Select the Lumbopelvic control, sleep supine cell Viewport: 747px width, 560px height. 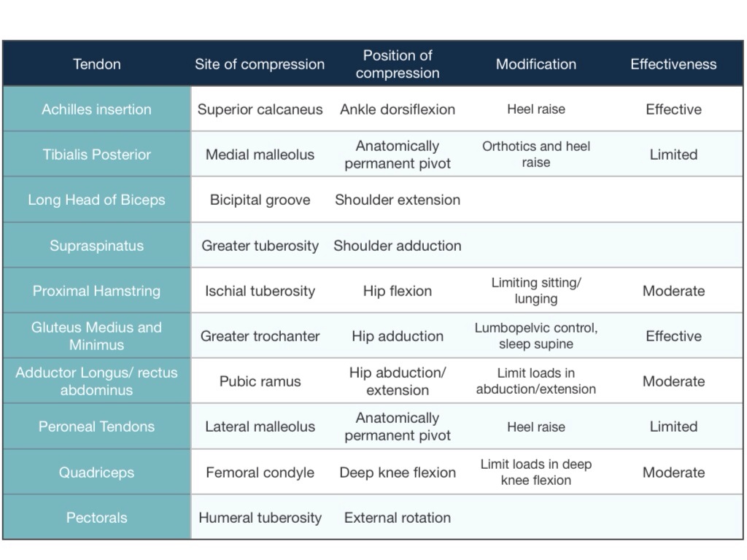tap(536, 336)
